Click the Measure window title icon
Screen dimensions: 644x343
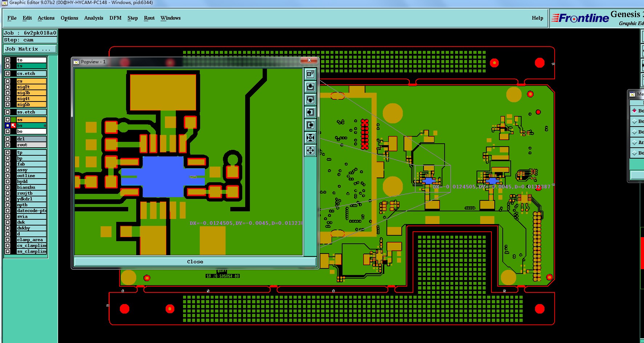tap(632, 94)
